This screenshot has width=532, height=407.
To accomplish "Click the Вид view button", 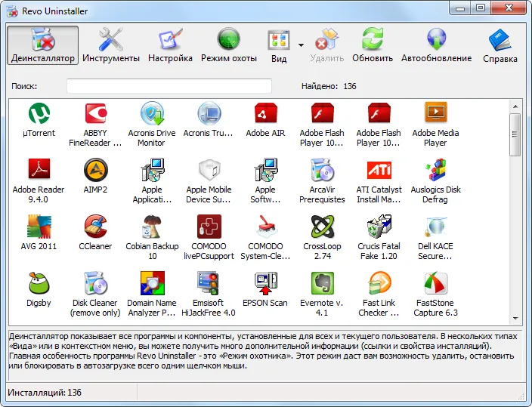I will (279, 45).
